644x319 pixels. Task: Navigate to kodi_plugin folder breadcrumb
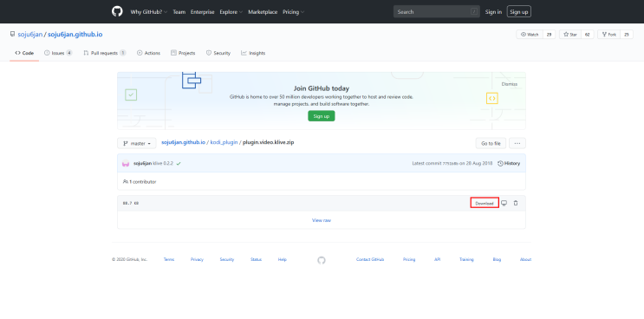point(224,142)
